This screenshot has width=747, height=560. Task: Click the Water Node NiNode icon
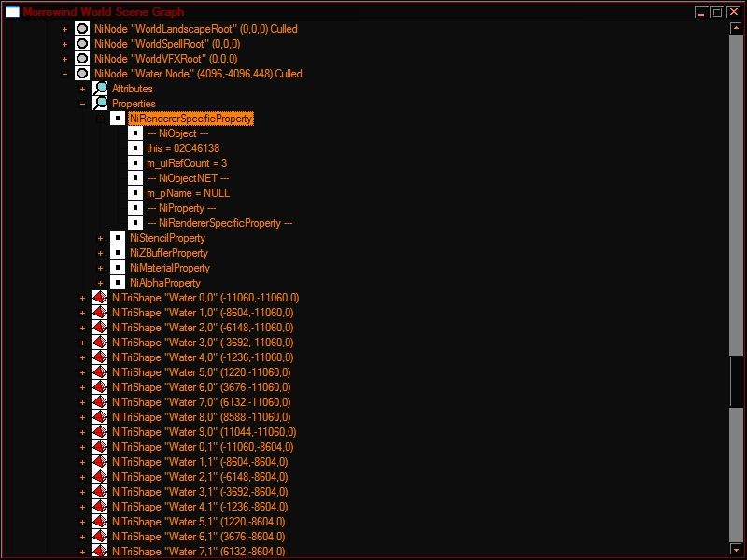pyautogui.click(x=82, y=74)
